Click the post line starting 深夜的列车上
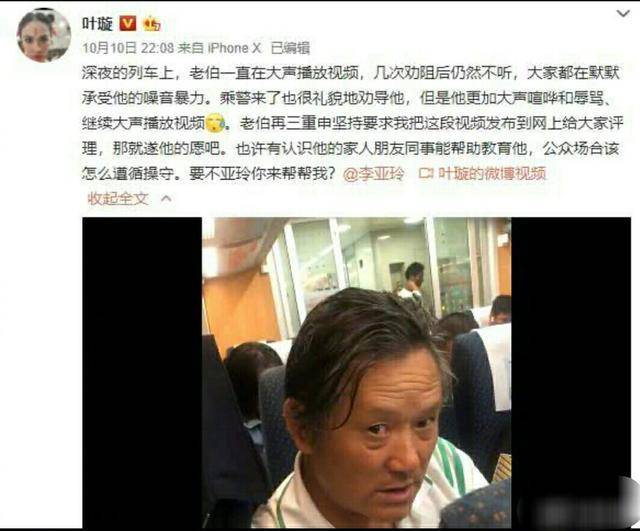 350,73
